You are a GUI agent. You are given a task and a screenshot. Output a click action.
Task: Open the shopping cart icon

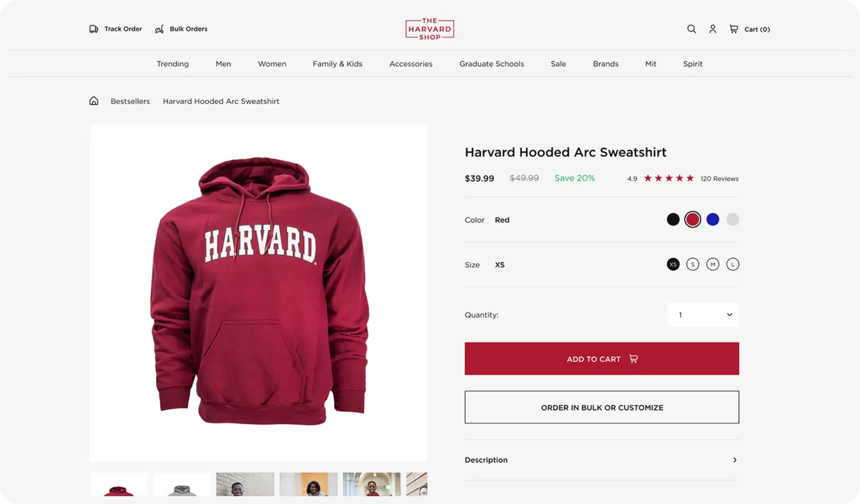(x=734, y=29)
